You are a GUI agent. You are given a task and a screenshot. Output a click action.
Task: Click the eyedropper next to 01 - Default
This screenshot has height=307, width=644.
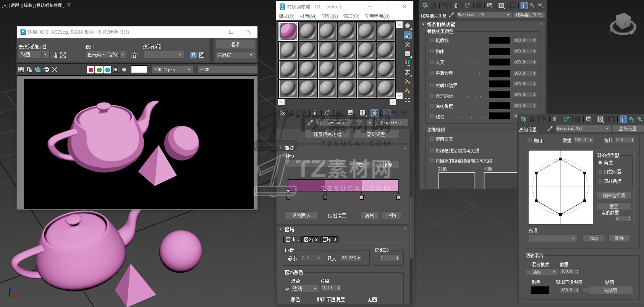pyautogui.click(x=310, y=123)
